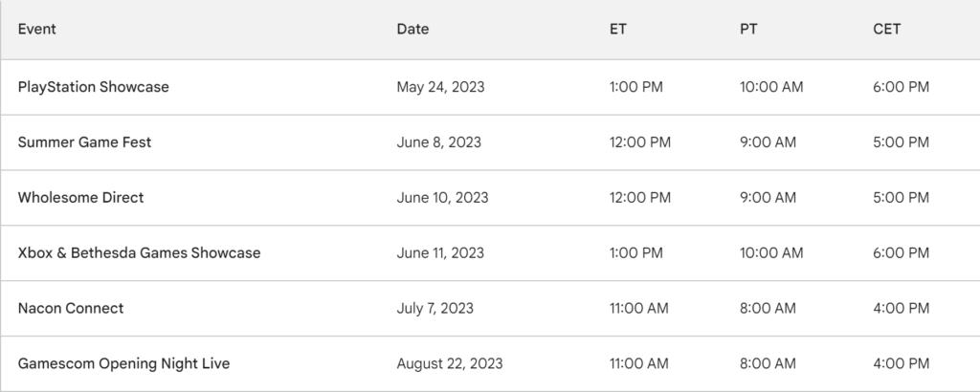
Task: Click Nacon Connect 4:00 PM CET time
Action: tap(901, 309)
